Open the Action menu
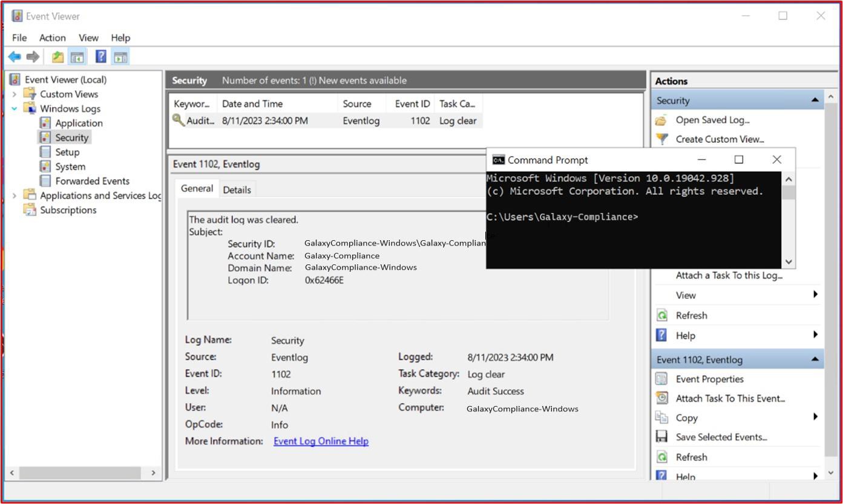 point(52,38)
